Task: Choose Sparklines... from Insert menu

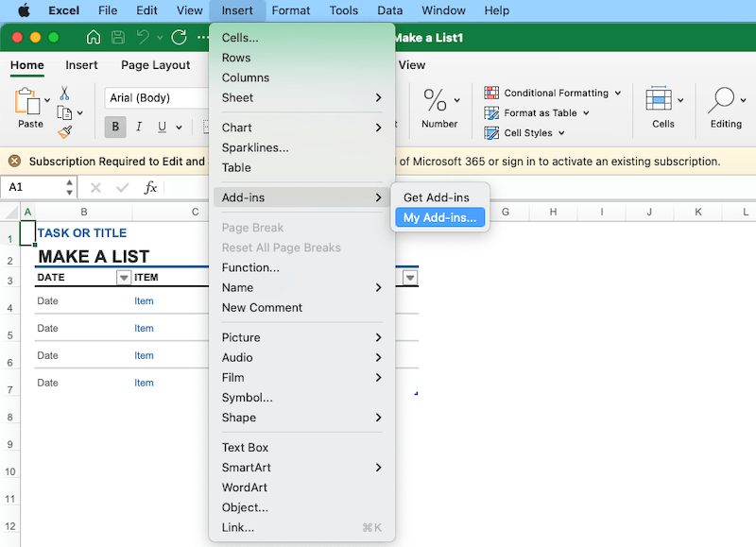Action: click(301, 147)
